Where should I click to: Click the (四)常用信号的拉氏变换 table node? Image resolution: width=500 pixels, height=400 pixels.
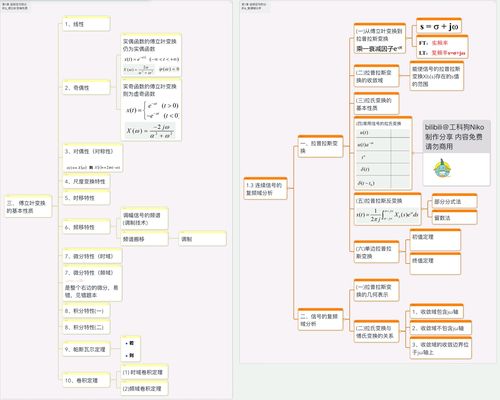383,153
